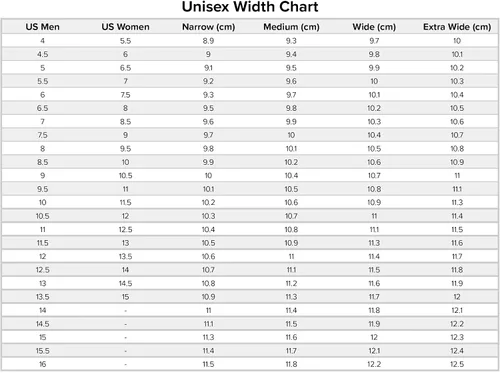Click US Women size 14.5 cell
500x373 pixels.
[x=125, y=283]
